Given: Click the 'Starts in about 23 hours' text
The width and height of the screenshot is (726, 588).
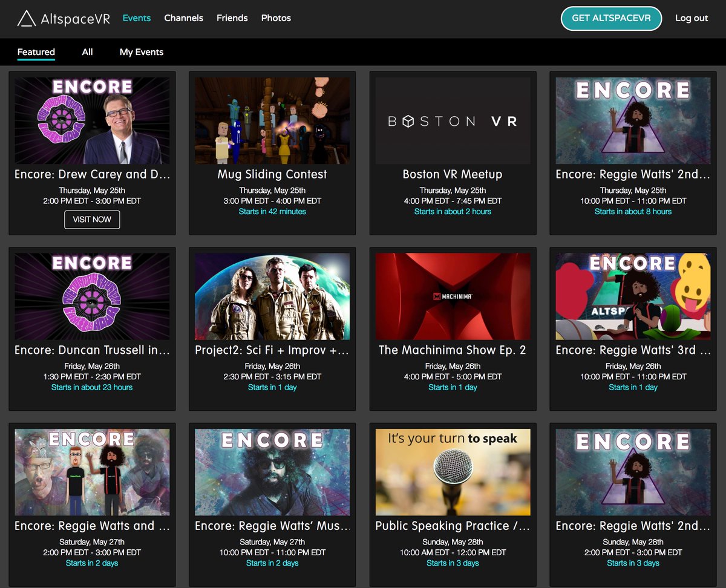Looking at the screenshot, I should click(92, 388).
